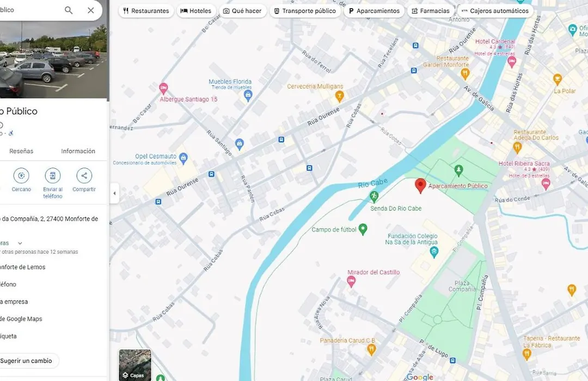Select the Campo de fútbol marker
Viewport: 588px width, 381px height.
[x=363, y=229]
